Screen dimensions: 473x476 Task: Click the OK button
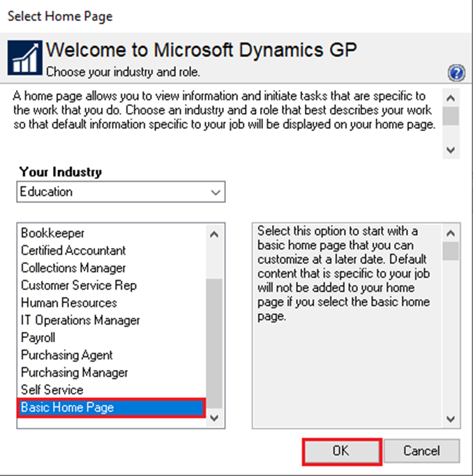coord(342,451)
